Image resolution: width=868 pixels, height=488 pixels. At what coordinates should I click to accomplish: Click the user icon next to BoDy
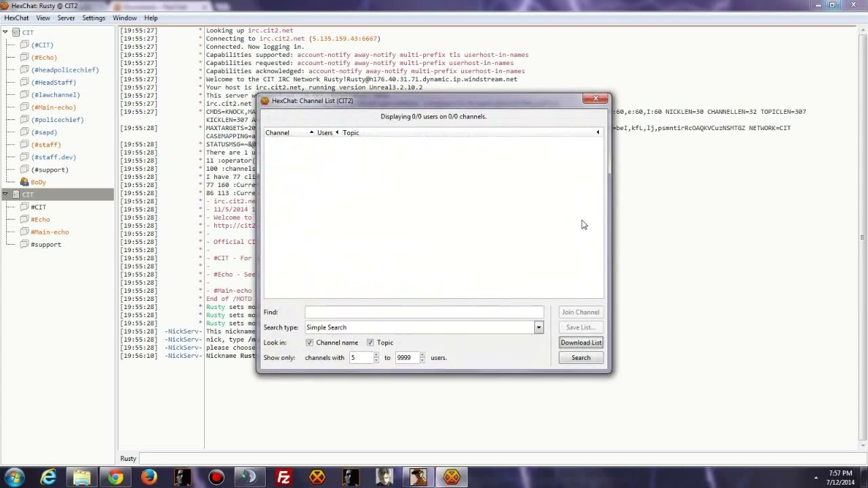point(24,182)
